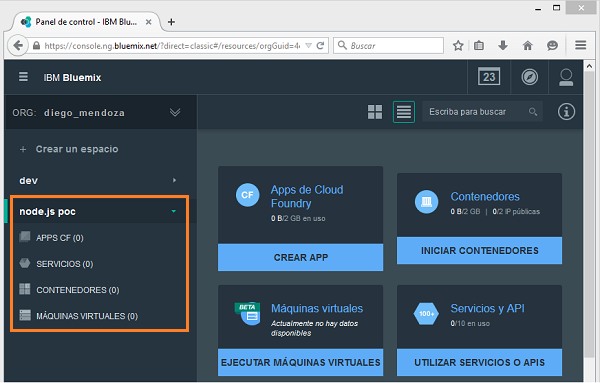
Task: Click the 100+ hexagon services icon
Action: click(426, 314)
